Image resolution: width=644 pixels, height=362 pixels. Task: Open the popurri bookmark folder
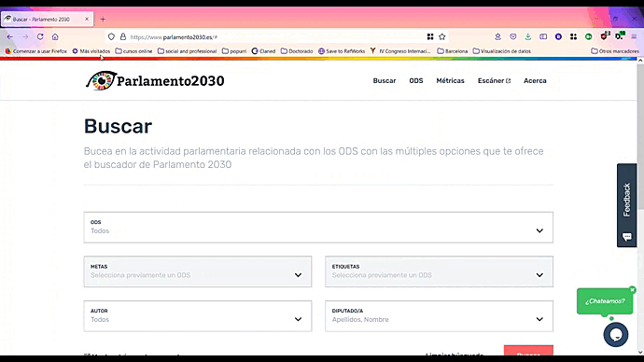point(234,51)
